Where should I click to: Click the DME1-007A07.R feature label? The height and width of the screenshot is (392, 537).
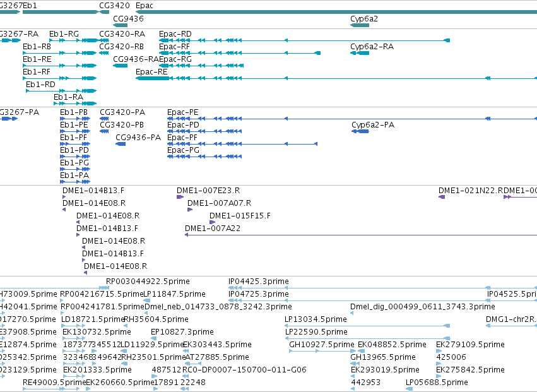click(x=219, y=203)
